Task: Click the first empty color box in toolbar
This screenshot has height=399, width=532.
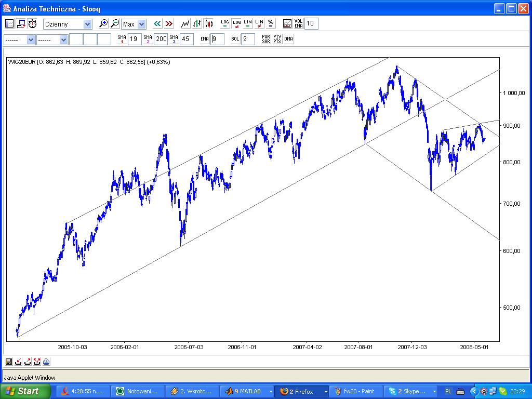Action: click(x=76, y=39)
